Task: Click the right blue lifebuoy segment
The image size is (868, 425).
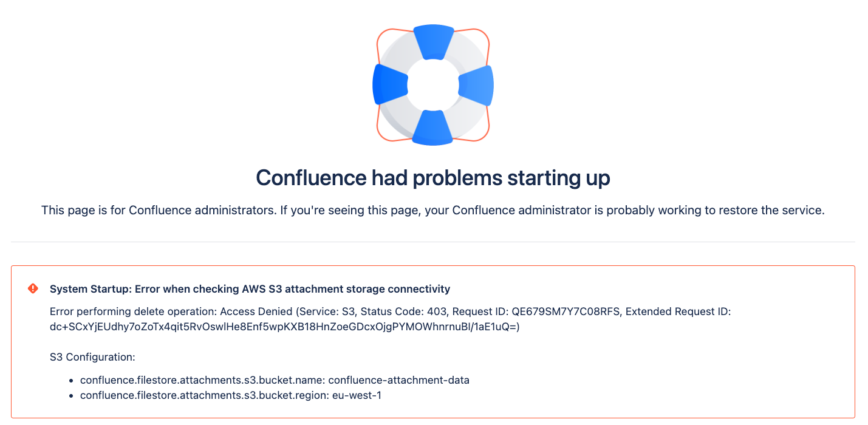Action: point(477,85)
